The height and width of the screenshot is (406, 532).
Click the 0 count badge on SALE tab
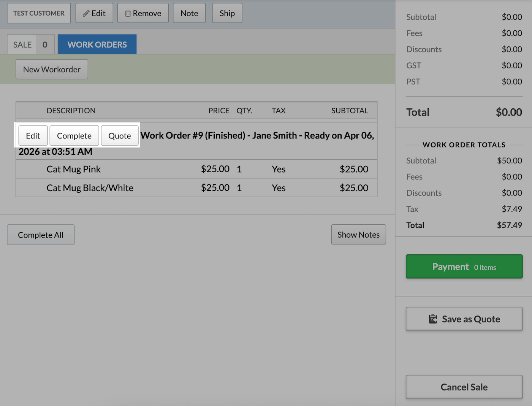(x=45, y=44)
